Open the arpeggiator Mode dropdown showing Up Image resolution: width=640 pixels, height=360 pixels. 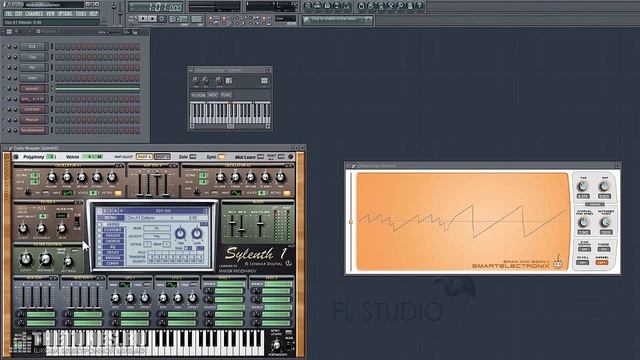click(x=157, y=228)
